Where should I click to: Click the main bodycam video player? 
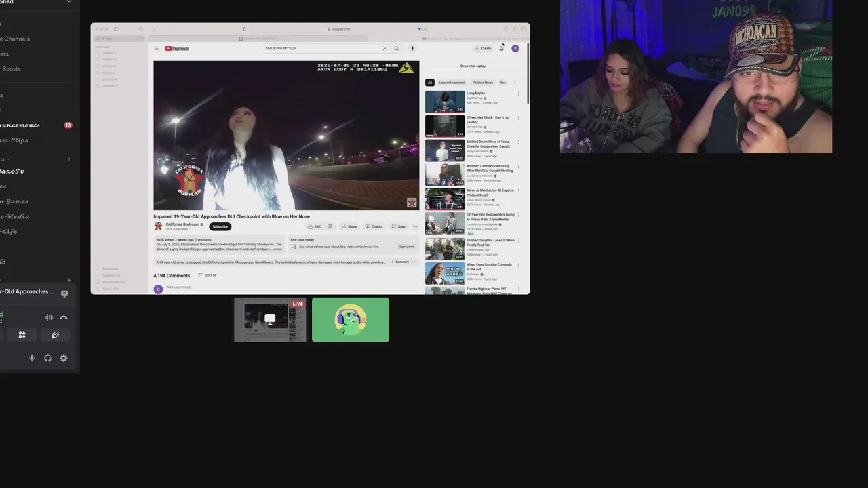coord(286,136)
